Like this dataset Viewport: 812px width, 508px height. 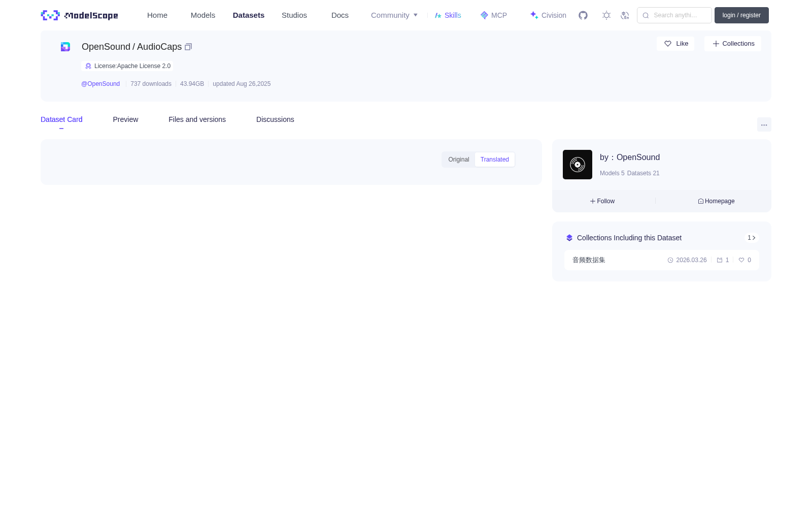click(675, 44)
